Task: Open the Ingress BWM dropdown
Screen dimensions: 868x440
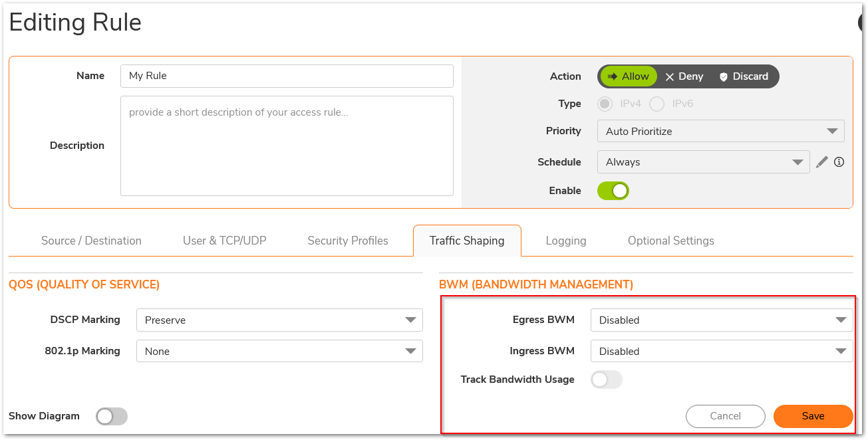Action: (x=722, y=351)
